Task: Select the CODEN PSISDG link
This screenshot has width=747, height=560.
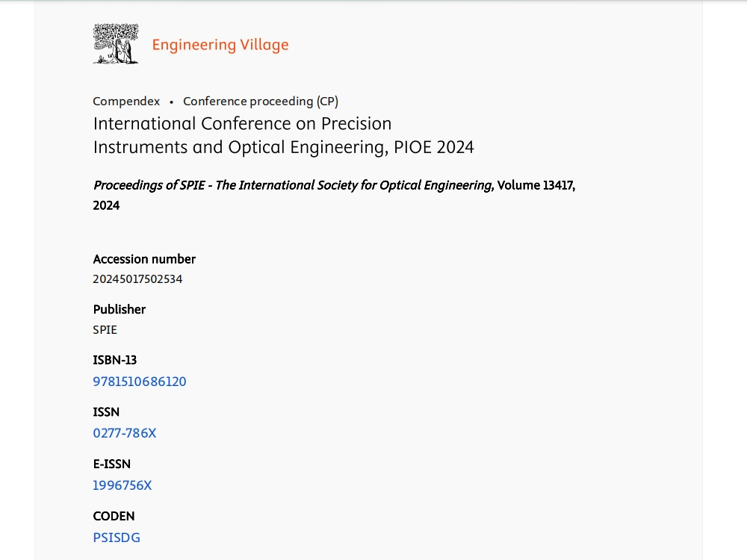Action: tap(117, 538)
